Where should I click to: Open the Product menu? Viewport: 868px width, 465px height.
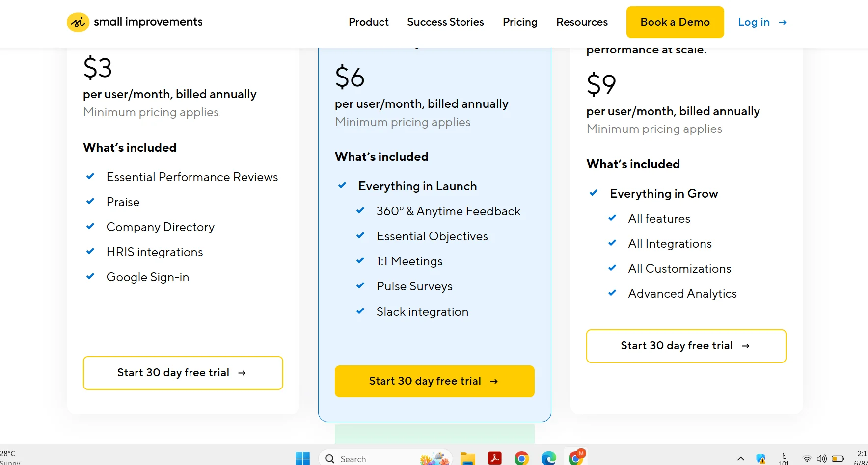click(x=368, y=22)
